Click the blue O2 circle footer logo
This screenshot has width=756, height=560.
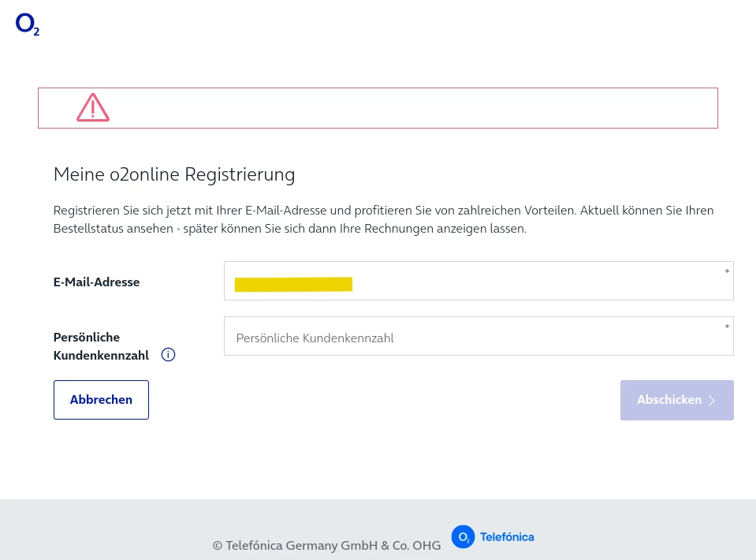[x=463, y=536]
